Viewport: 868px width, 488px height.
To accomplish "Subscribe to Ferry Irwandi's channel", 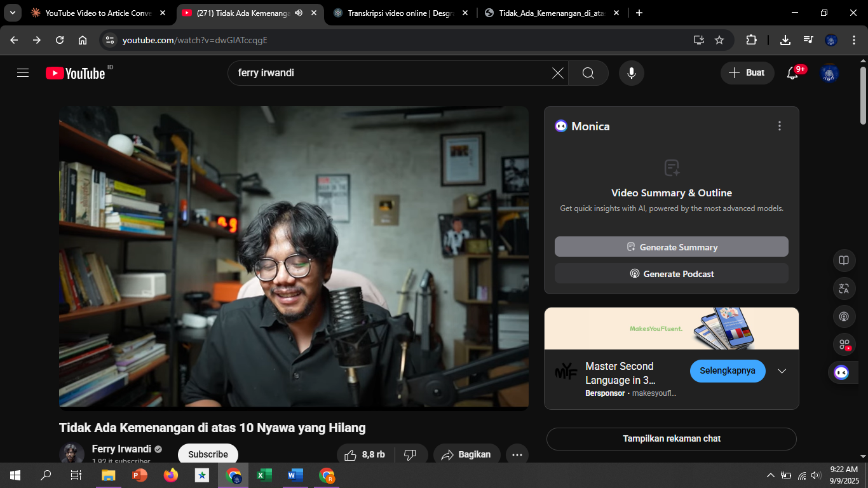I will (x=208, y=454).
